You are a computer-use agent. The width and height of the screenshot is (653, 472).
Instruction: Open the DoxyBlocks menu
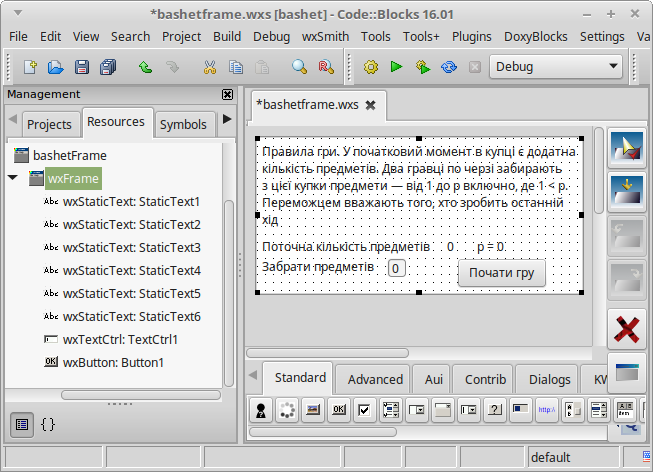tap(536, 37)
